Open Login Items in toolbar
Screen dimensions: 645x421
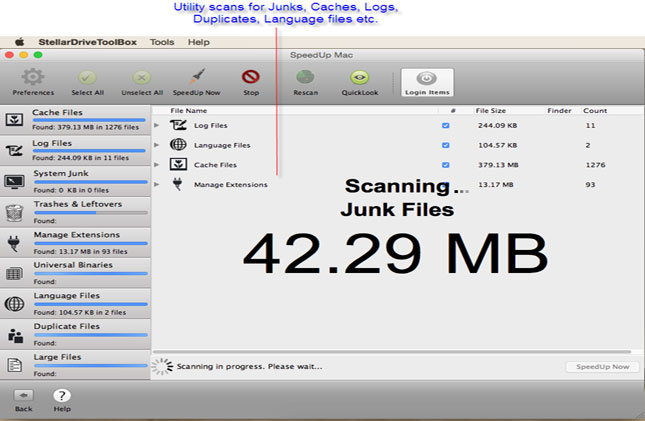click(427, 83)
